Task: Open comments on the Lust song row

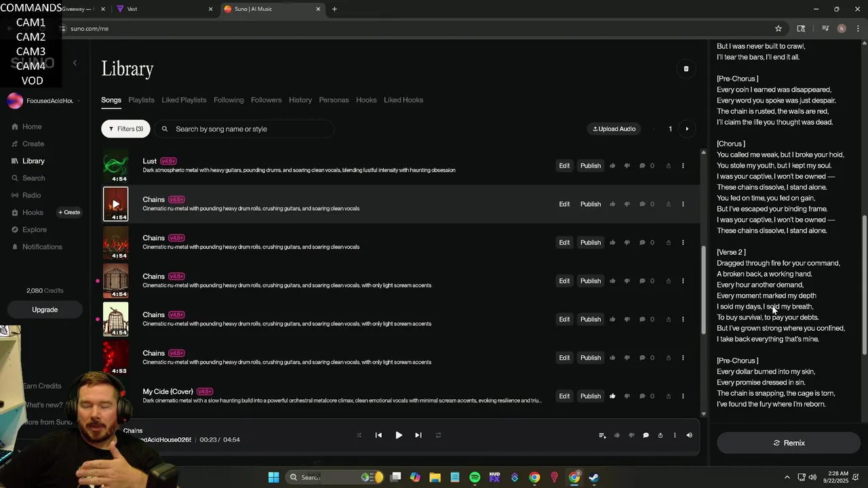Action: (642, 165)
